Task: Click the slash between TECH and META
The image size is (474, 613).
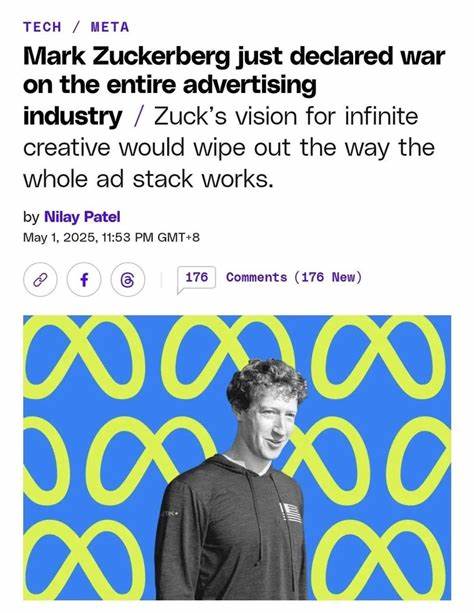Action: (x=76, y=27)
